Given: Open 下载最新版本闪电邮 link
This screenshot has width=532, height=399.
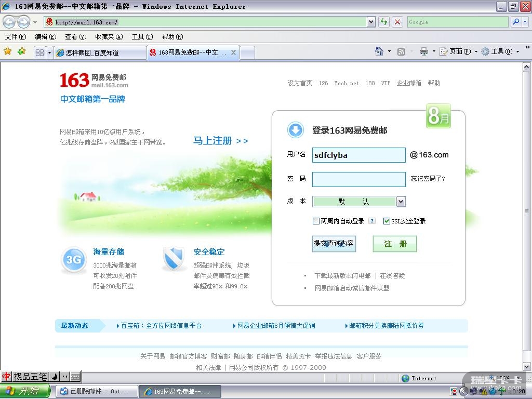Looking at the screenshot, I should click(343, 276).
